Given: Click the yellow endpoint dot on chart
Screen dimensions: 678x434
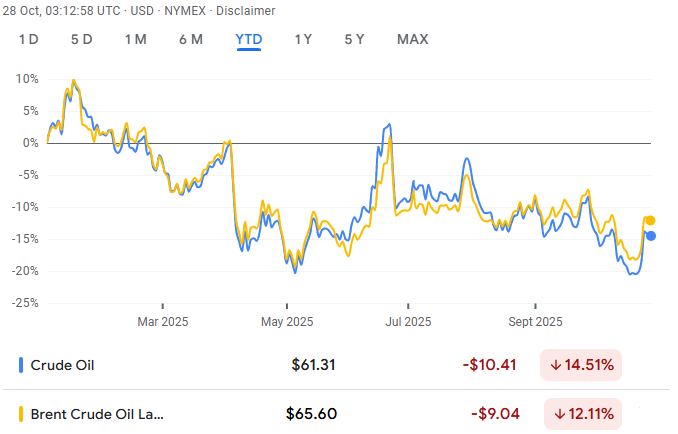Looking at the screenshot, I should pyautogui.click(x=651, y=220).
